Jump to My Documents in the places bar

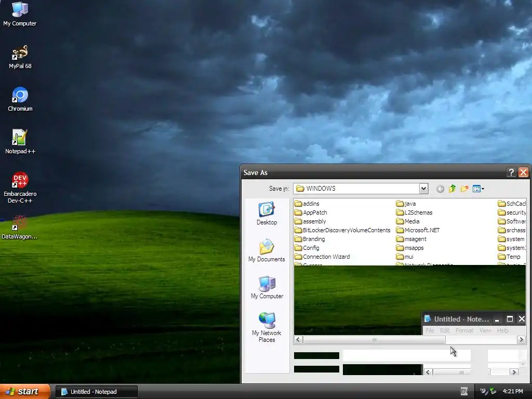267,250
